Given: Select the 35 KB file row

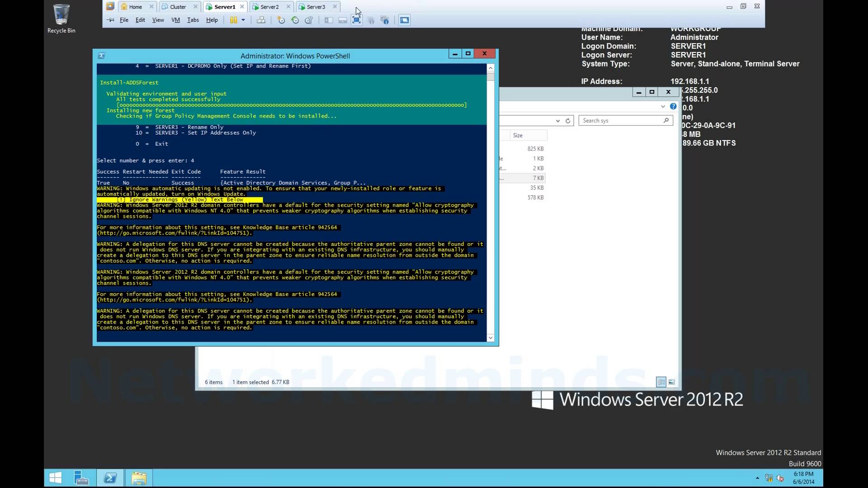Looking at the screenshot, I should pyautogui.click(x=523, y=188).
